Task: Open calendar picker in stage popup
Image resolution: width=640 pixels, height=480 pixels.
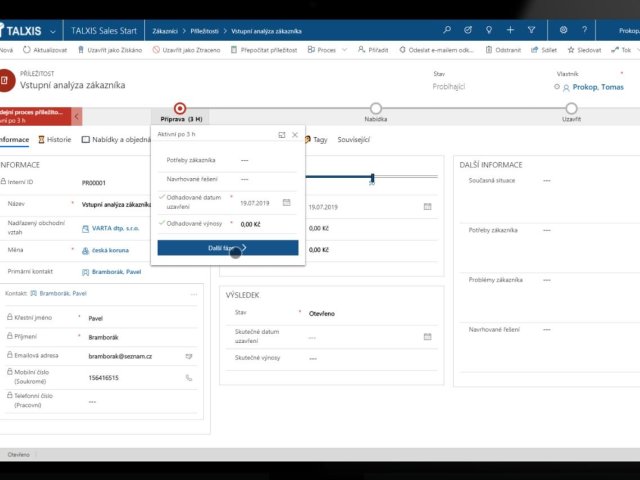Action: (x=286, y=202)
